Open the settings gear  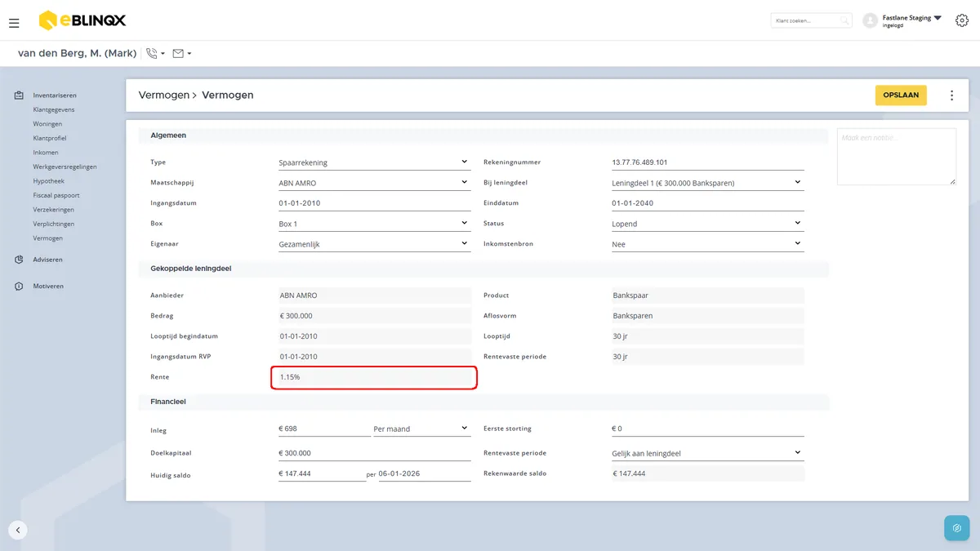coord(961,20)
